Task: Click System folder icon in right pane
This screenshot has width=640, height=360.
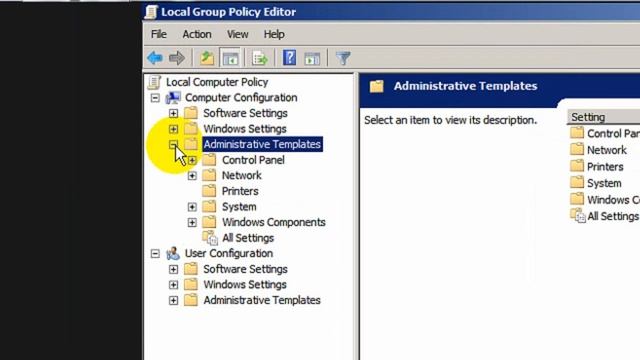Action: 577,183
